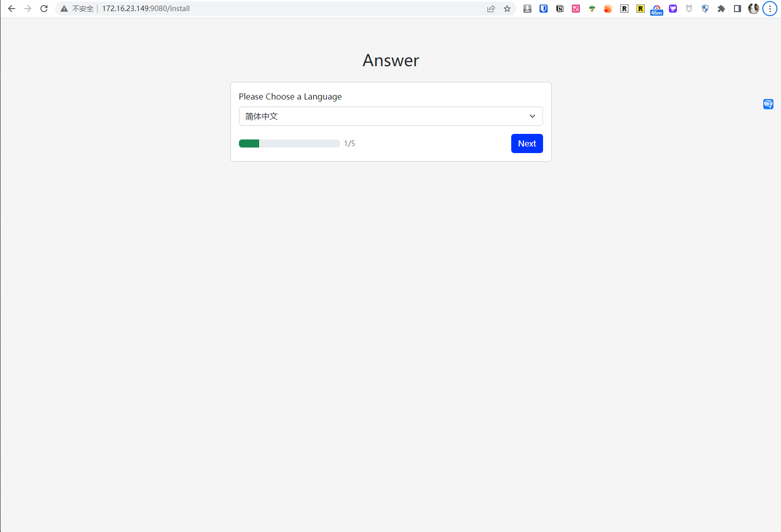The height and width of the screenshot is (532, 781).
Task: Open the 46m timer extension
Action: (657, 9)
